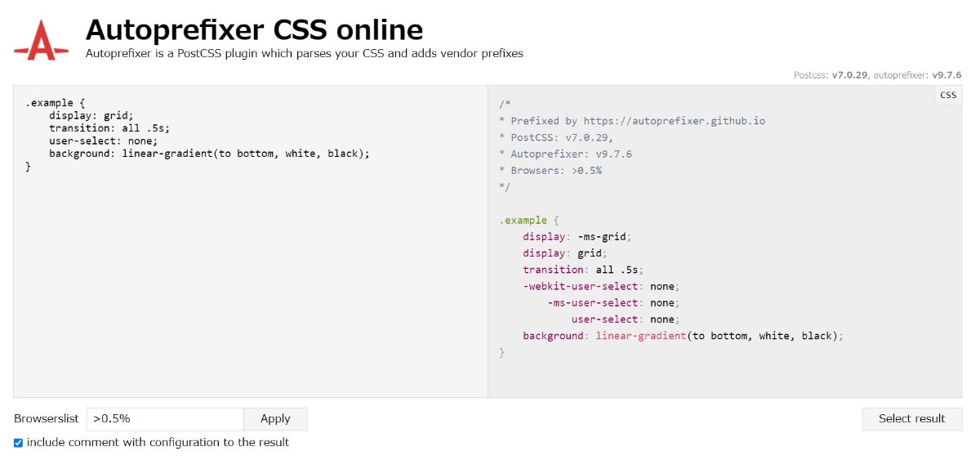Screen dimensions: 980x460
Task: Click the red Autoprefixer logo
Action: (x=42, y=40)
